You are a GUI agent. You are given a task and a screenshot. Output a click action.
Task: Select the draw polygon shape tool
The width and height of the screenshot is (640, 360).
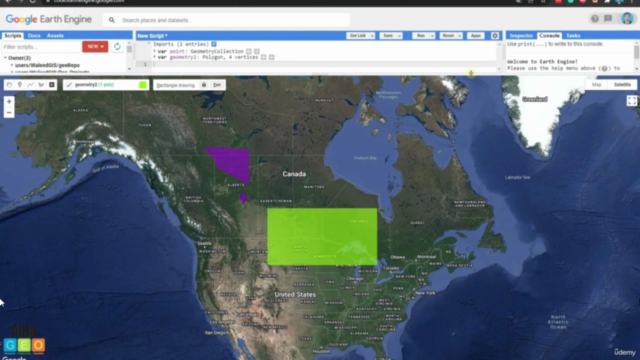pos(41,85)
